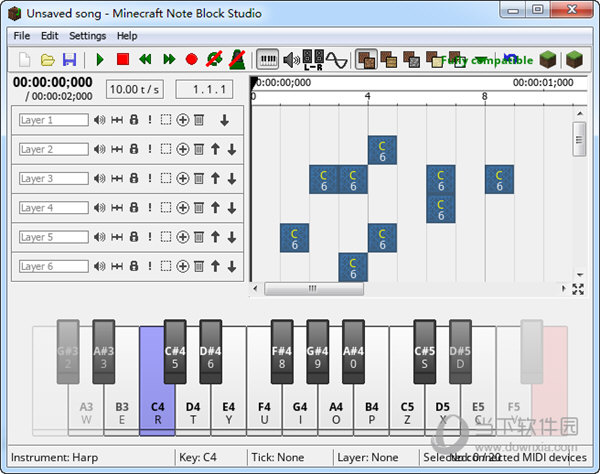Select all notes in Layer 5
The image size is (600, 474).
point(166,237)
